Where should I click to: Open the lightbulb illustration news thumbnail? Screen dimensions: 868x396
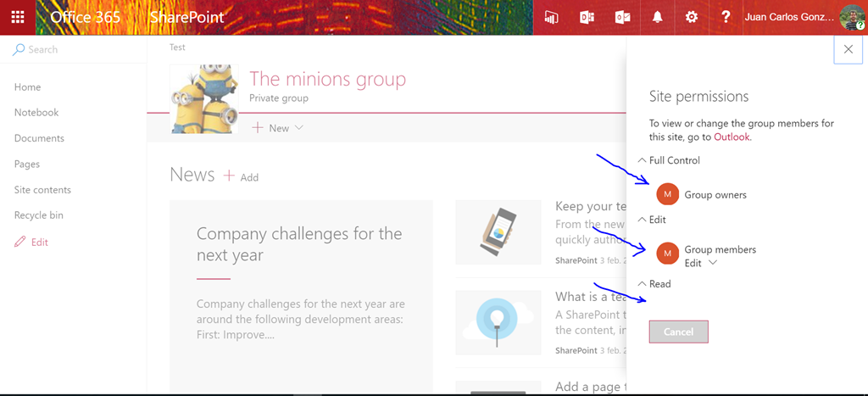498,322
